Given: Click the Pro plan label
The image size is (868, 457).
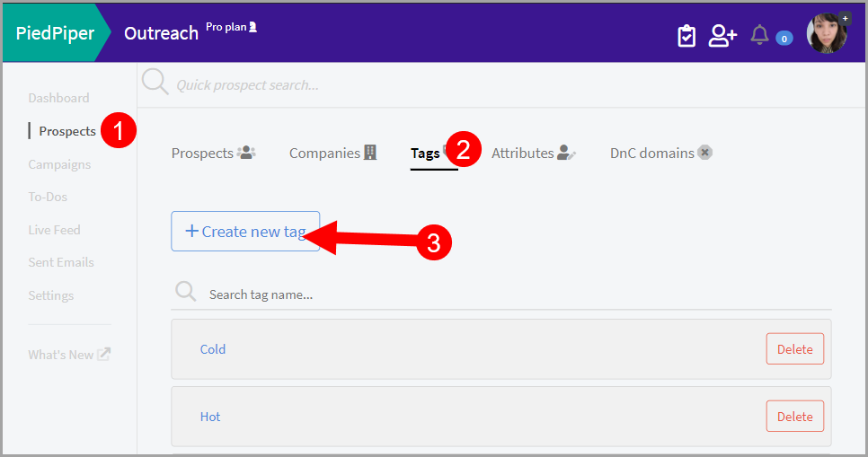Looking at the screenshot, I should 231,27.
